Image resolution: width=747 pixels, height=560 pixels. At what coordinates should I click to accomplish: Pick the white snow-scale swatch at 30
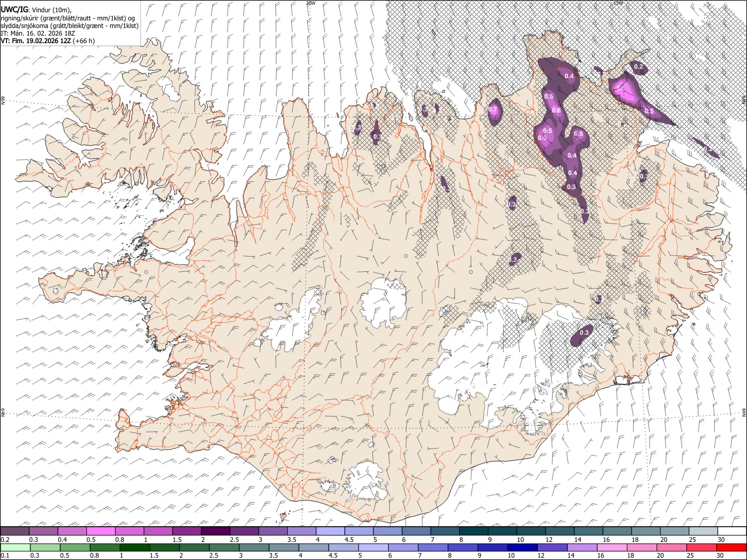tap(731, 531)
